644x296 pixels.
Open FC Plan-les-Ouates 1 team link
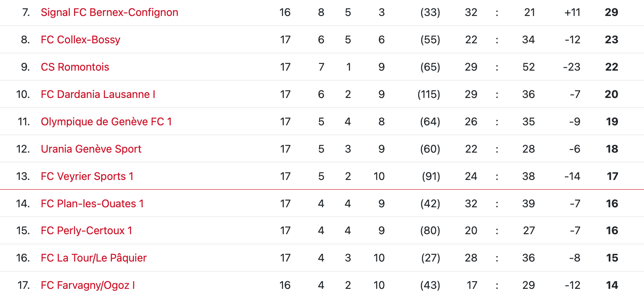tap(92, 203)
